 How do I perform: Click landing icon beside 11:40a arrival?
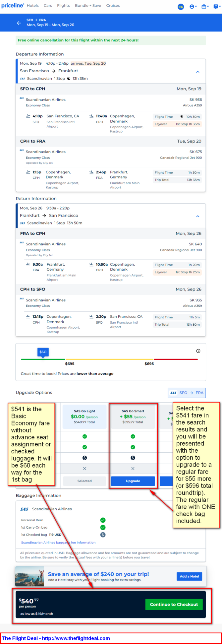(x=91, y=116)
